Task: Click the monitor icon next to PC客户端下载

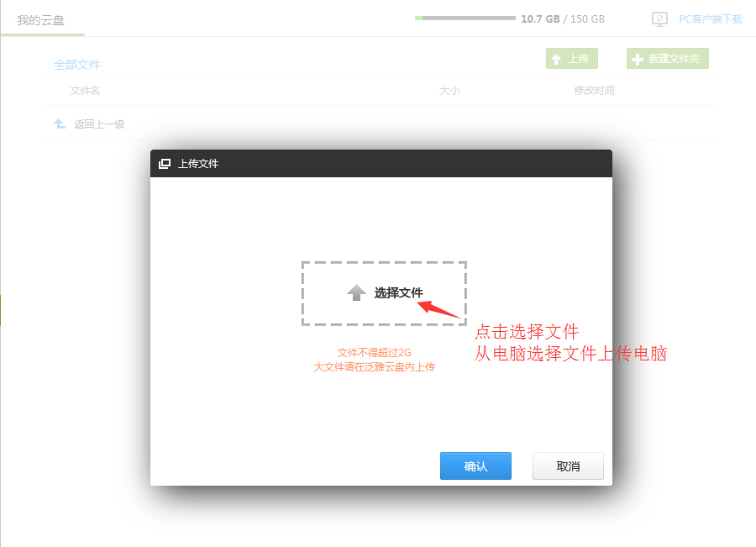Action: (659, 19)
